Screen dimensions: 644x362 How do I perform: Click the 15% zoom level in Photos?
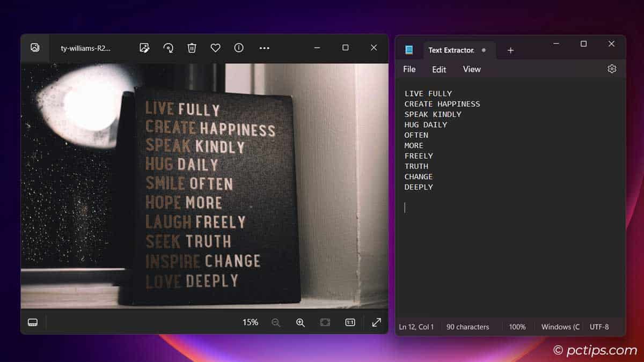pyautogui.click(x=250, y=322)
